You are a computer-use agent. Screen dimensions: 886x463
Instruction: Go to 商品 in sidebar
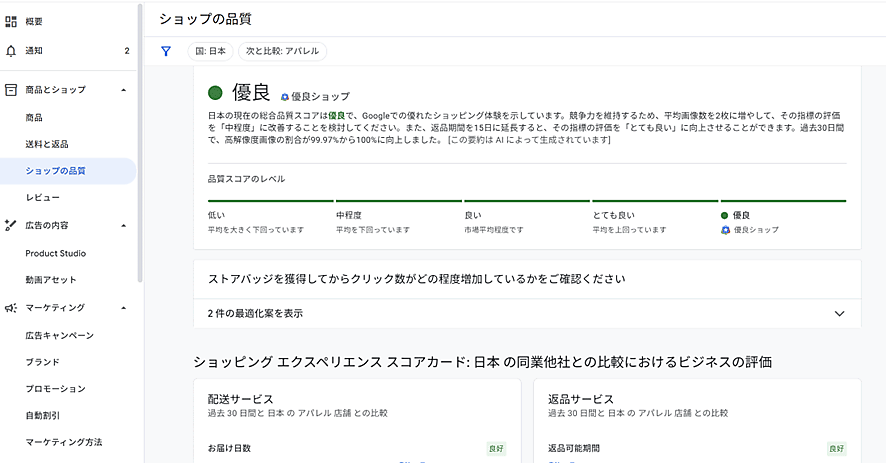pos(34,118)
